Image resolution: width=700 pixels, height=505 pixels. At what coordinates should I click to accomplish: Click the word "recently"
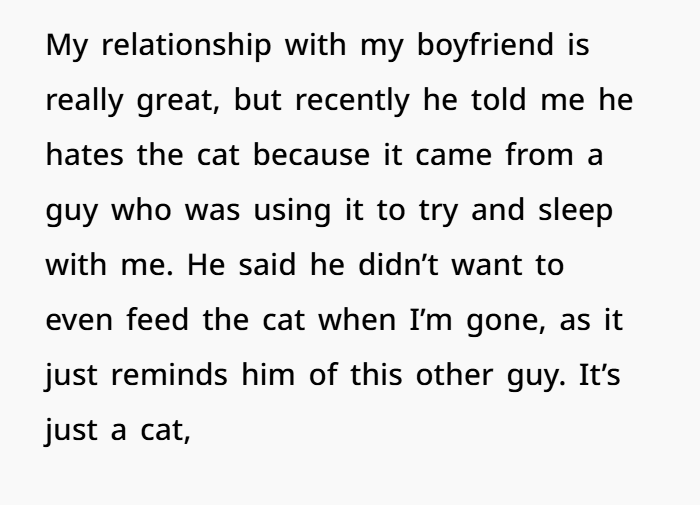pos(352,100)
